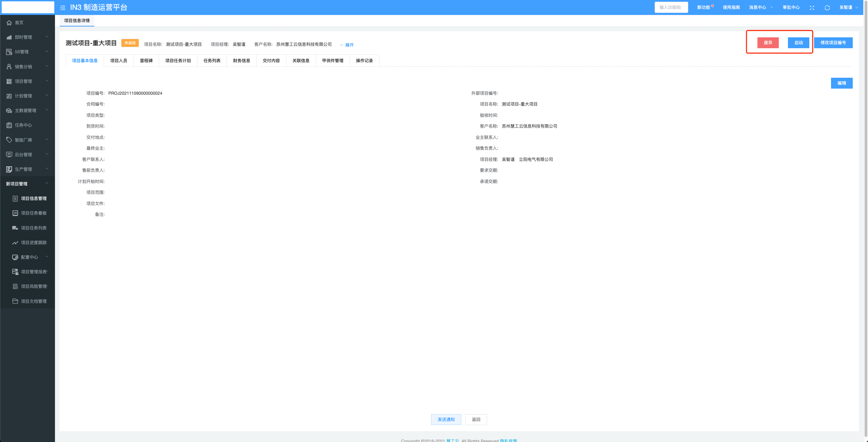Open 项目任务看板 sidebar item
This screenshot has width=868, height=442.
coord(34,213)
